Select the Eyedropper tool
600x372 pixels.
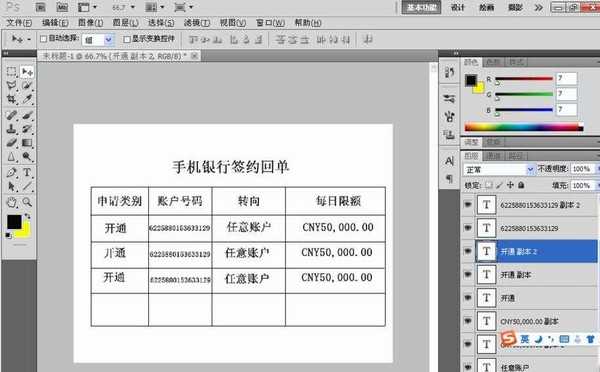coord(27,100)
